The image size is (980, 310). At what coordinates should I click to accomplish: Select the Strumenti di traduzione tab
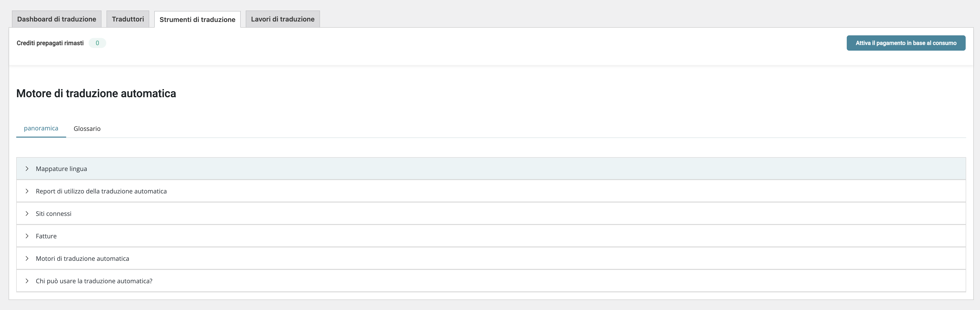tap(197, 19)
